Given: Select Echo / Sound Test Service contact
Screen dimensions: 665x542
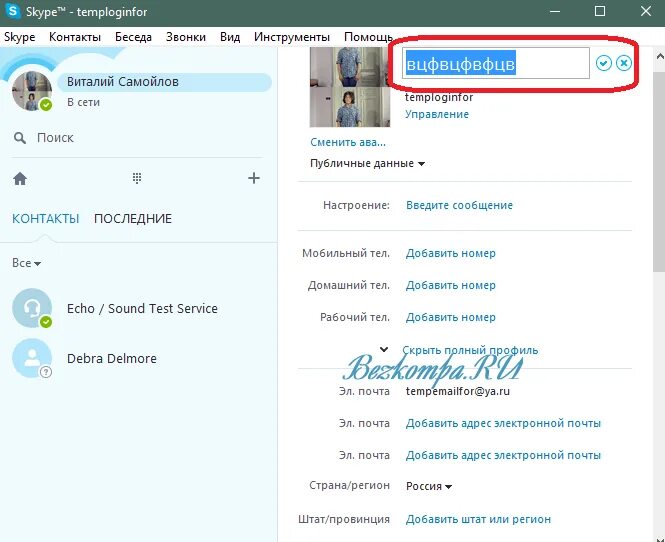Looking at the screenshot, I should 139,308.
